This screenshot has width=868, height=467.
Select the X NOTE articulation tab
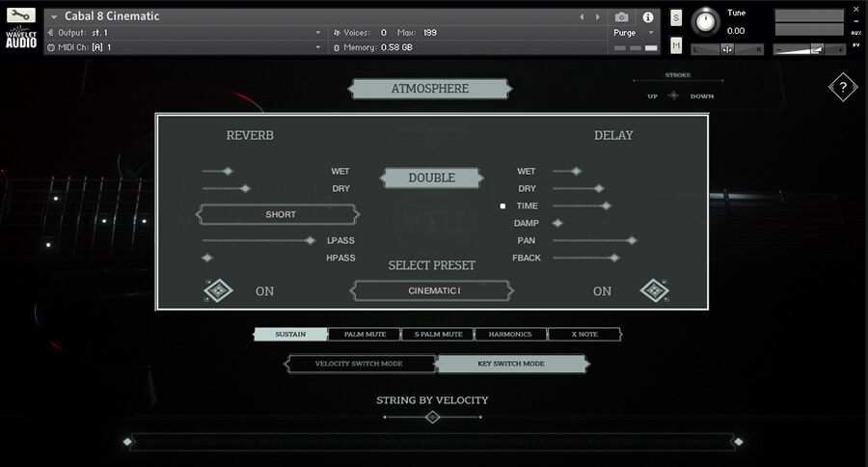coord(584,334)
